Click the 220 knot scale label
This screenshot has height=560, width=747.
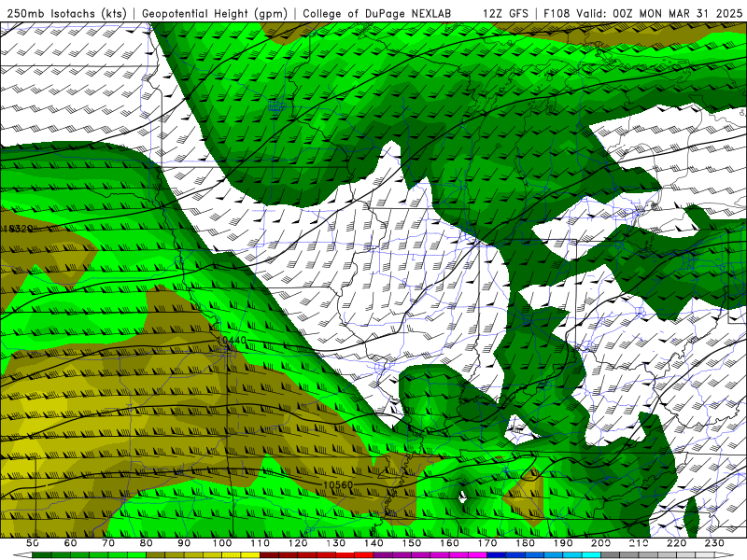tap(677, 543)
